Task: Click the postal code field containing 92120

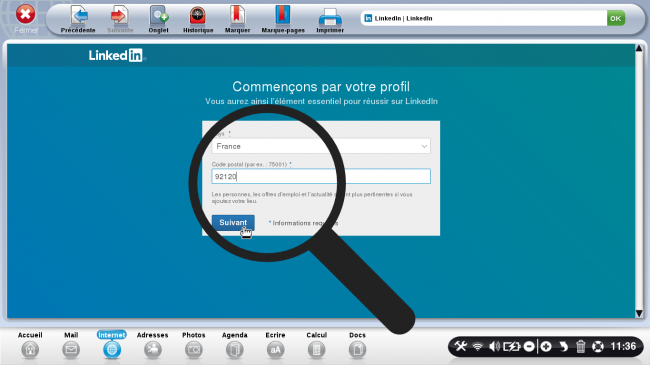Action: coord(321,176)
